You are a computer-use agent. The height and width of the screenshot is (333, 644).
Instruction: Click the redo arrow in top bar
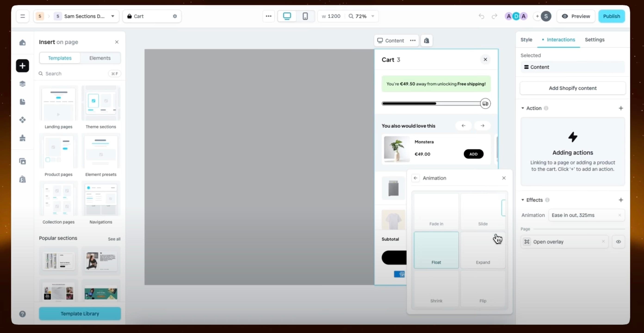coord(494,16)
